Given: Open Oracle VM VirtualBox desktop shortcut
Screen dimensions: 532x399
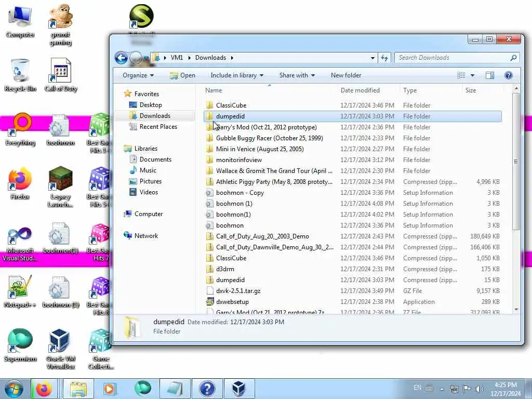Looking at the screenshot, I should (60, 349).
